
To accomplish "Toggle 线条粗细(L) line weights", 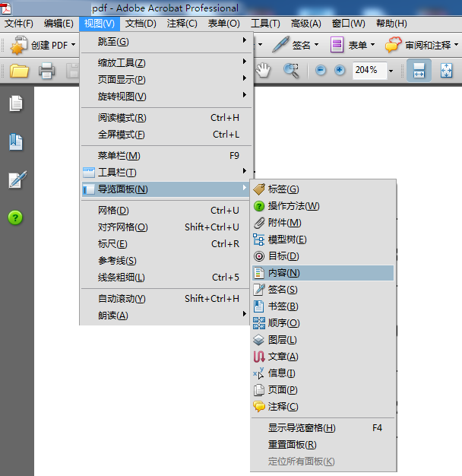I will click(166, 278).
